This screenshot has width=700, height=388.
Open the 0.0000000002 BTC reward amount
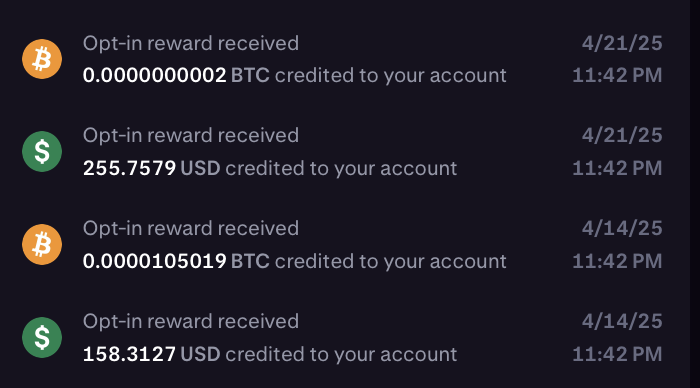click(x=176, y=75)
